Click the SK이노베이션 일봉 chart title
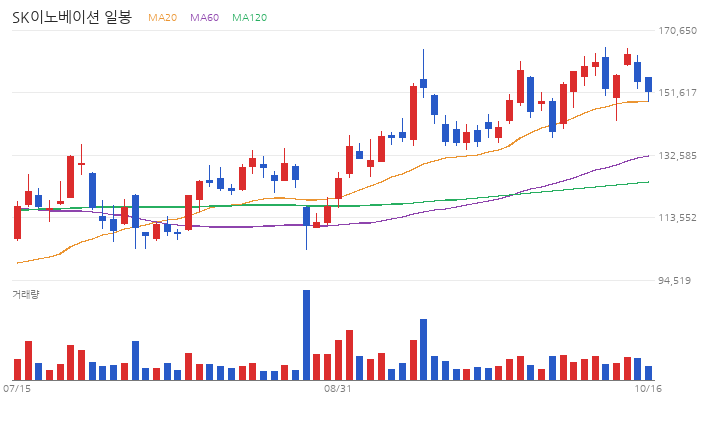Image resolution: width=720 pixels, height=440 pixels. (72, 17)
